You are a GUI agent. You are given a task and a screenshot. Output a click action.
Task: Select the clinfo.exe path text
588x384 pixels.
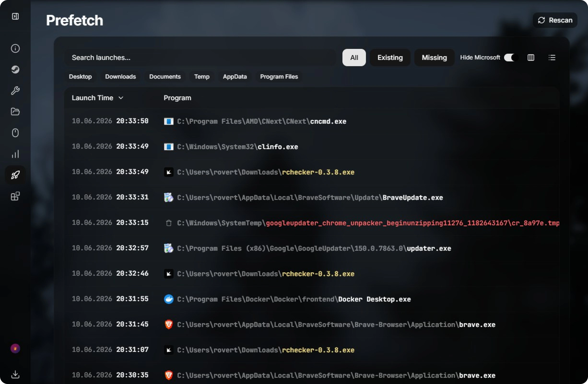[x=237, y=147]
